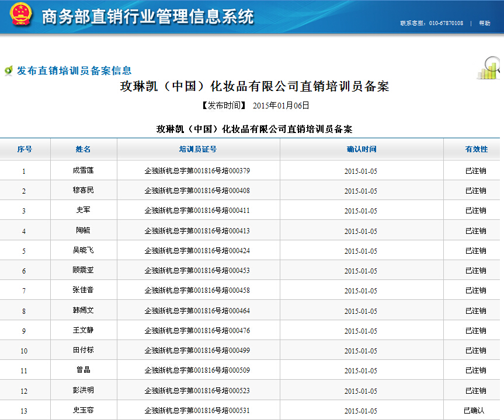Click the certificate number ending in 培000453
504x420 pixels.
click(197, 271)
